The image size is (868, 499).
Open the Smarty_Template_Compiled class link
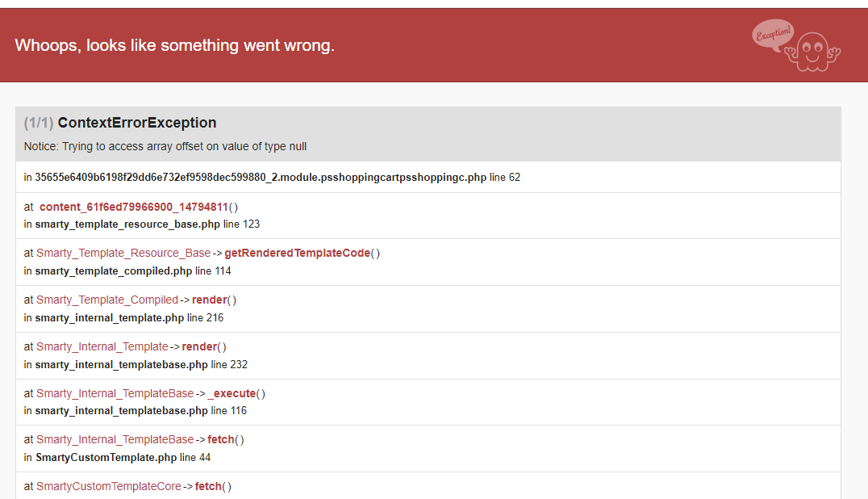(x=107, y=300)
